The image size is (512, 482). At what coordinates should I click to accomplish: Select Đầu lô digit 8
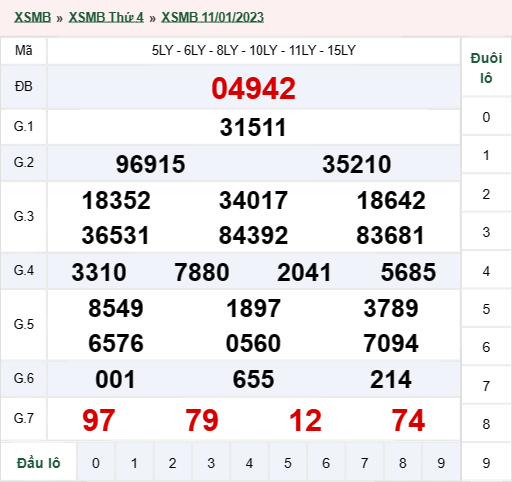403,463
